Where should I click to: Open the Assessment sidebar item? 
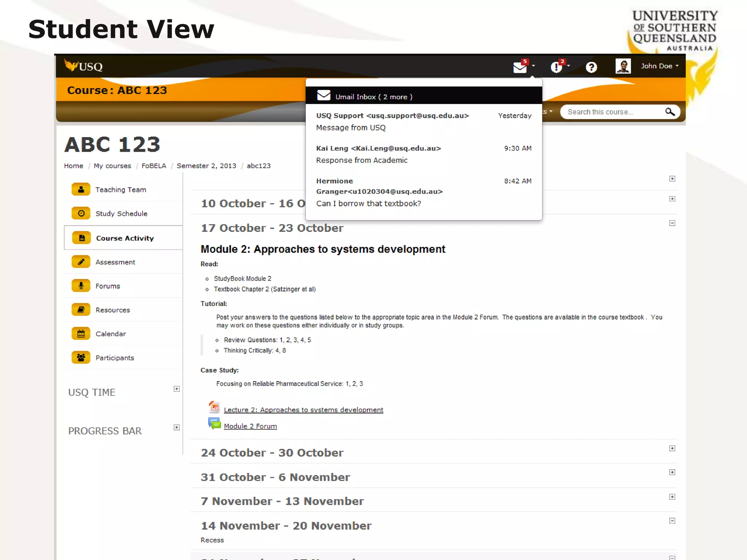tap(115, 262)
